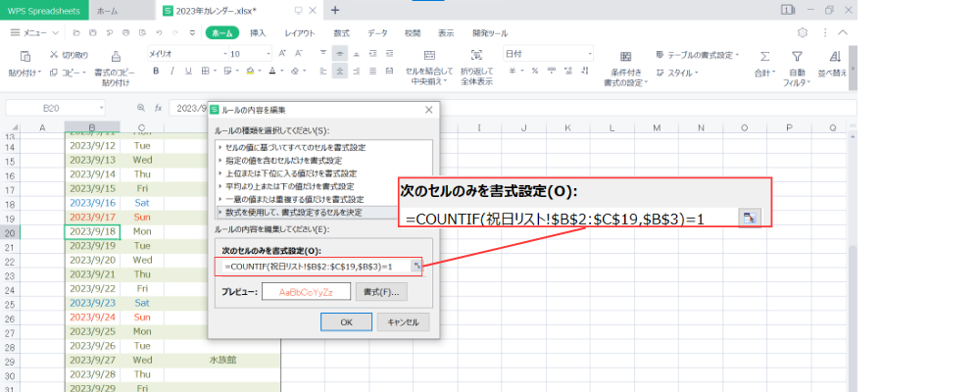Click the undo arrow in quick toolbar
This screenshot has width=980, height=392.
pos(158,32)
